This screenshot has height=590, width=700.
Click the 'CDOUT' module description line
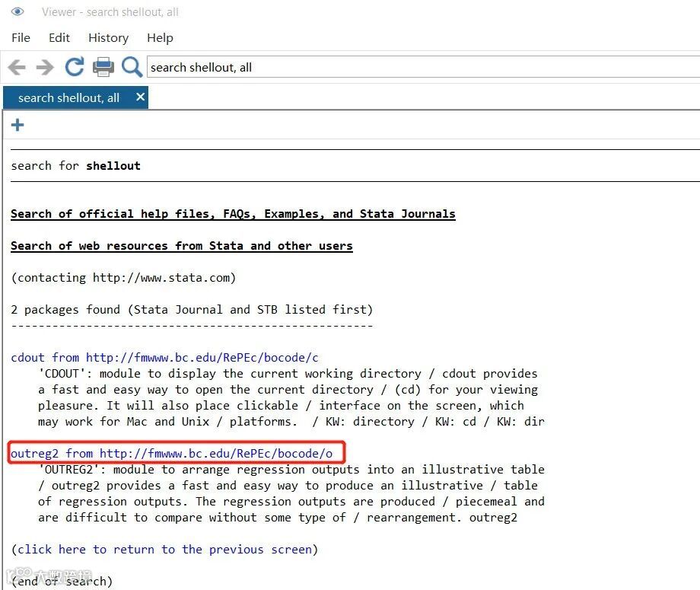click(x=288, y=373)
